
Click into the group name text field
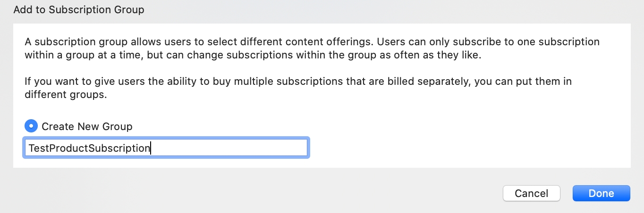(x=166, y=148)
